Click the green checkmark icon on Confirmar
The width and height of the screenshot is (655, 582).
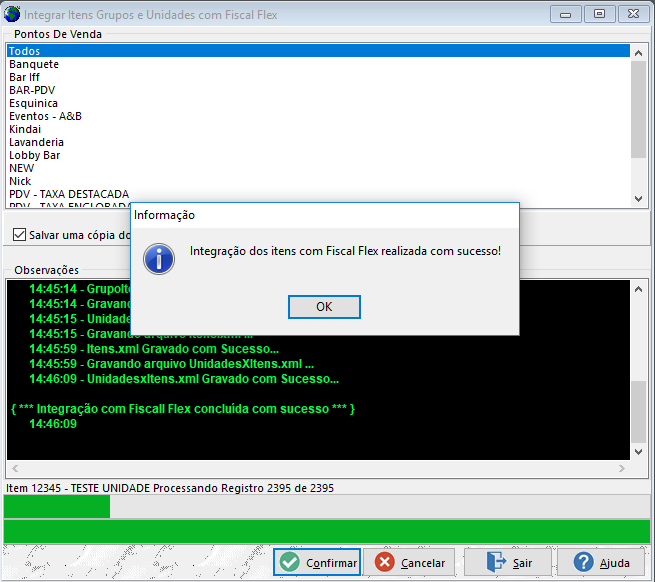tap(289, 562)
